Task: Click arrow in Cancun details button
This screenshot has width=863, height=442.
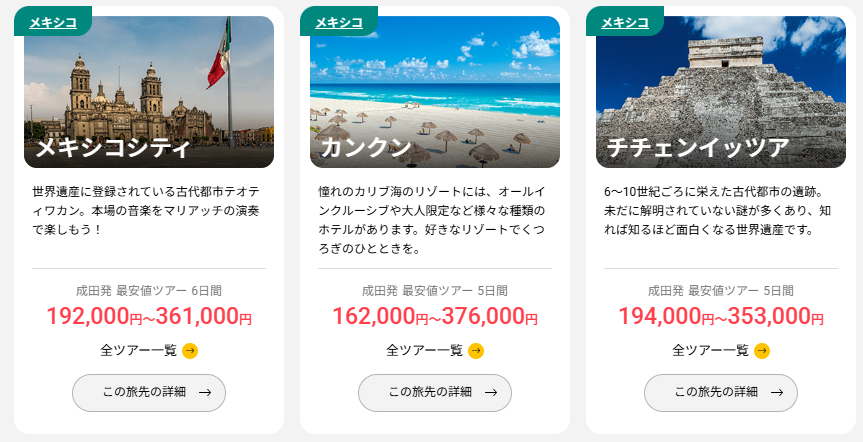Action: pos(491,392)
